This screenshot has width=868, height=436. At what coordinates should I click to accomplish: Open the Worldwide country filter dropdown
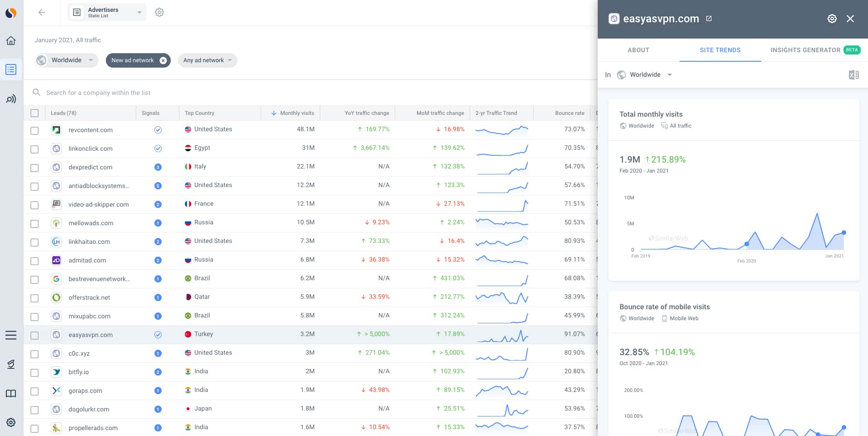pos(67,60)
